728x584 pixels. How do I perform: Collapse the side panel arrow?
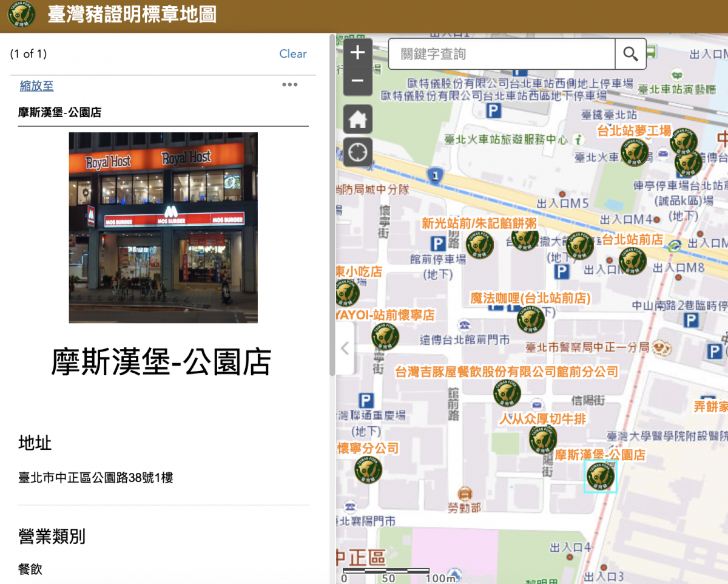coord(345,348)
